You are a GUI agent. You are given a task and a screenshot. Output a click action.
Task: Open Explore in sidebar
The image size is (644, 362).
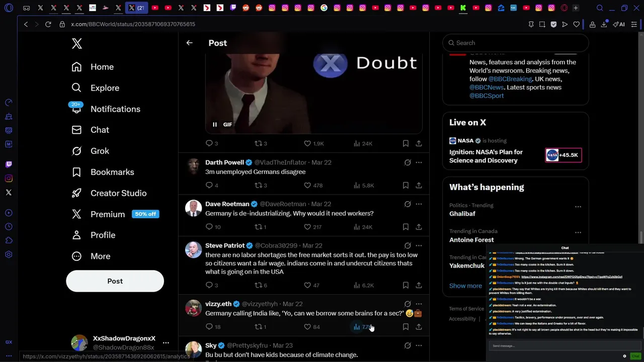coord(96,88)
